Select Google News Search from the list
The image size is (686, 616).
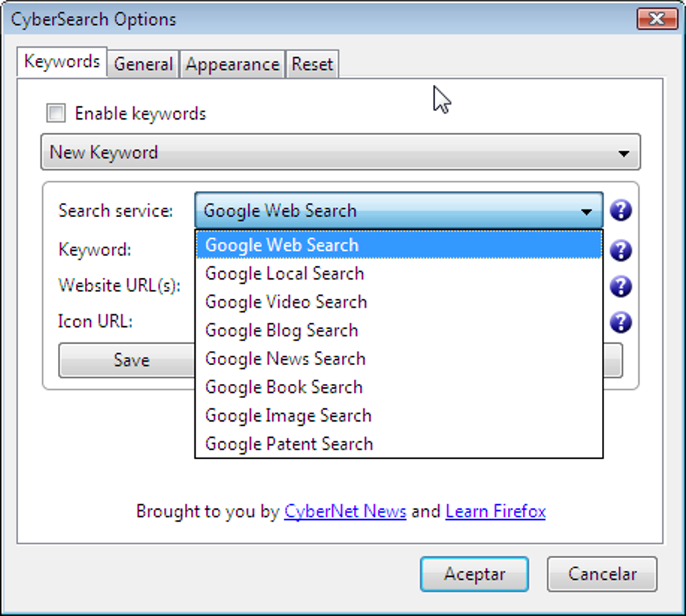[284, 358]
